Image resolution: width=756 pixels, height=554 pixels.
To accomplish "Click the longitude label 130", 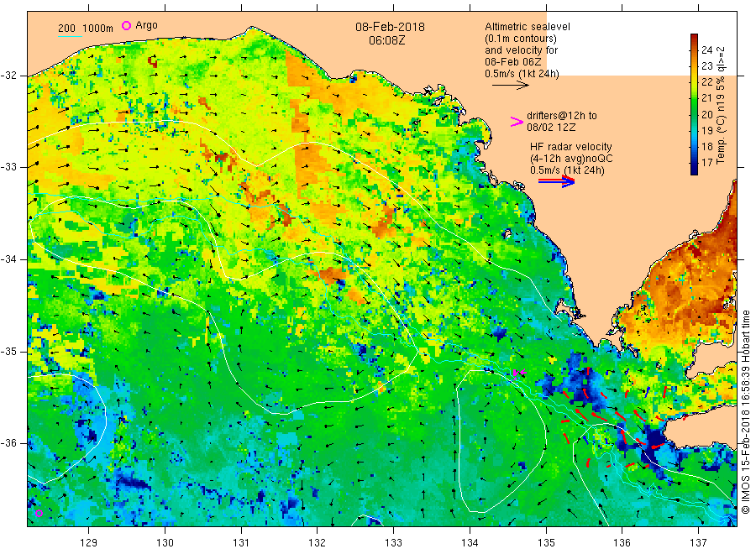I will coord(165,542).
